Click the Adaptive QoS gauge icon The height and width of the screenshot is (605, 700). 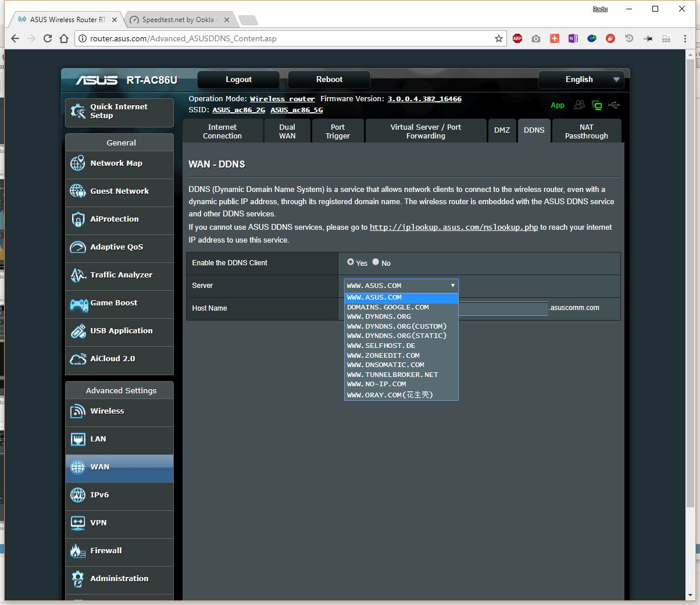(78, 247)
